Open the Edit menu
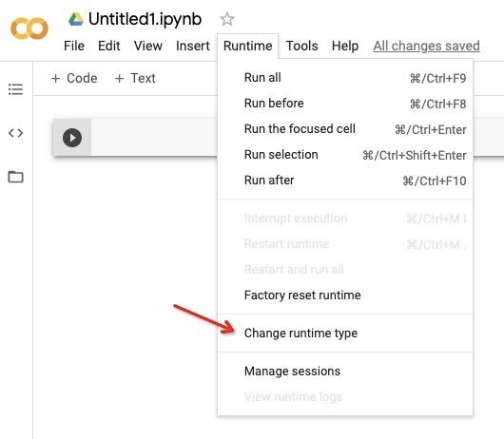 [109, 46]
